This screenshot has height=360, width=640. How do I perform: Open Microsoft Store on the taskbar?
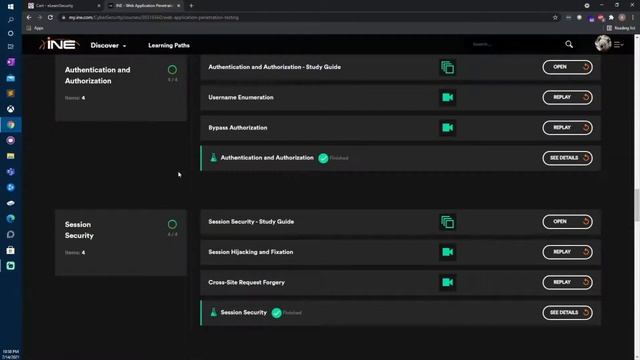[x=11, y=250]
